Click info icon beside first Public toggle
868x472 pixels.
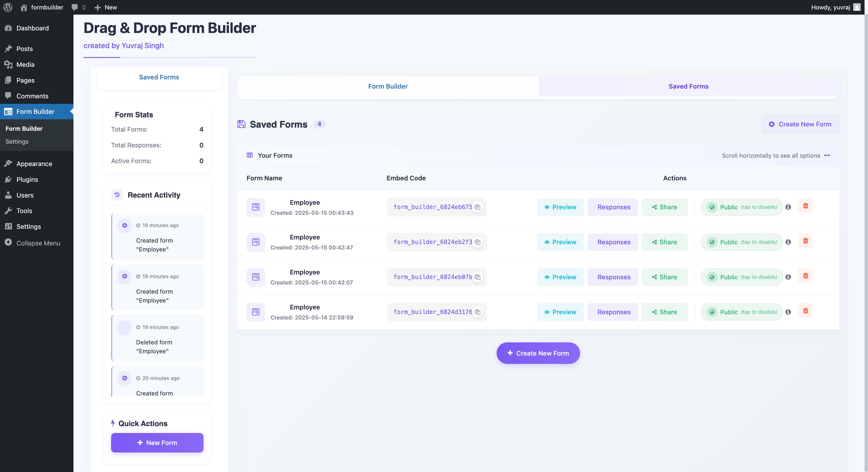coord(788,207)
